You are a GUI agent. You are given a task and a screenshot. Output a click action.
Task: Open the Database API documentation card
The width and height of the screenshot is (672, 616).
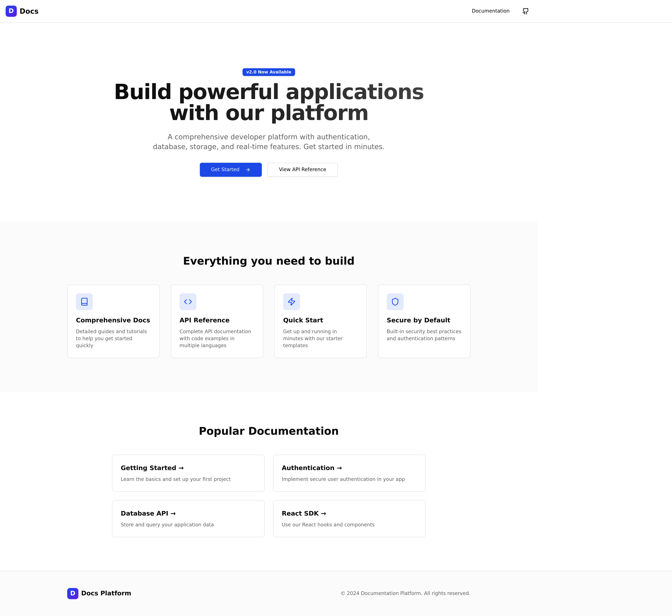pyautogui.click(x=188, y=518)
